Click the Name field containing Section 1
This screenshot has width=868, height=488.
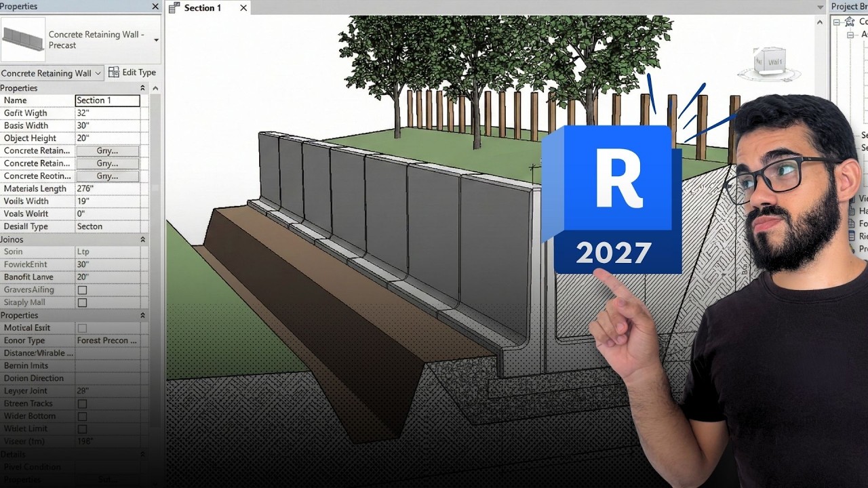(x=107, y=100)
